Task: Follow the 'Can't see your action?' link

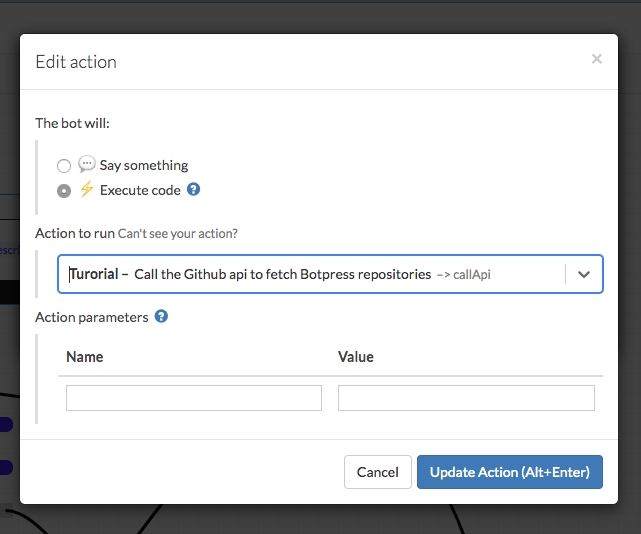Action: (x=178, y=234)
